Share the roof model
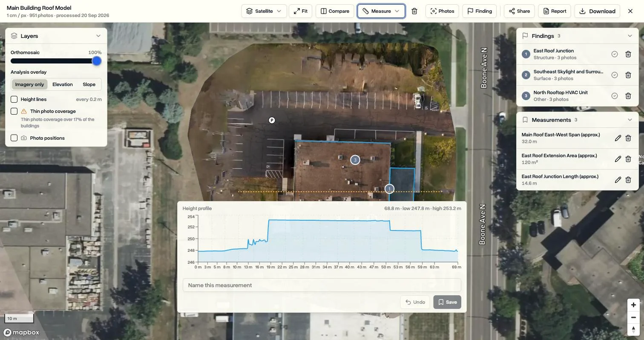The height and width of the screenshot is (340, 644). click(519, 11)
